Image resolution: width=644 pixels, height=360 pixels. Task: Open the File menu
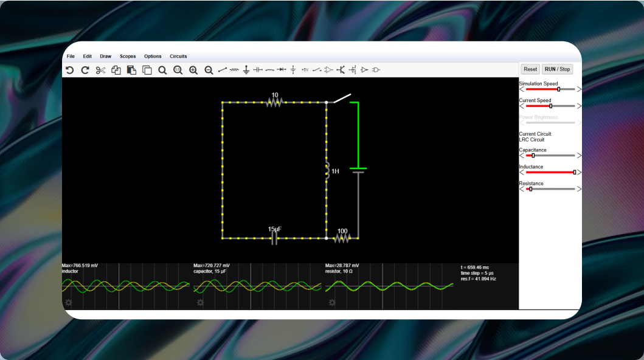click(71, 56)
